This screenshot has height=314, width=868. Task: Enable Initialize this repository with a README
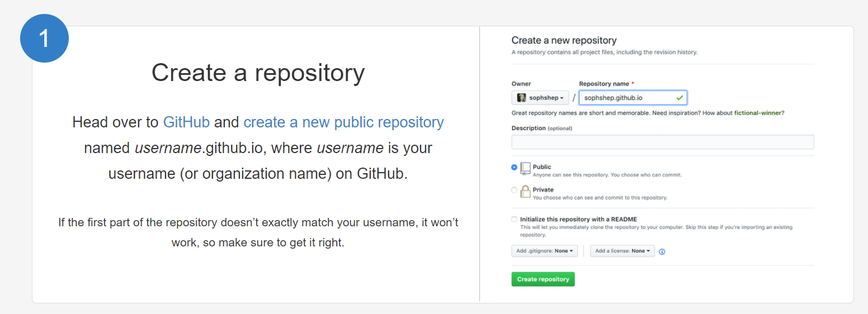point(514,220)
